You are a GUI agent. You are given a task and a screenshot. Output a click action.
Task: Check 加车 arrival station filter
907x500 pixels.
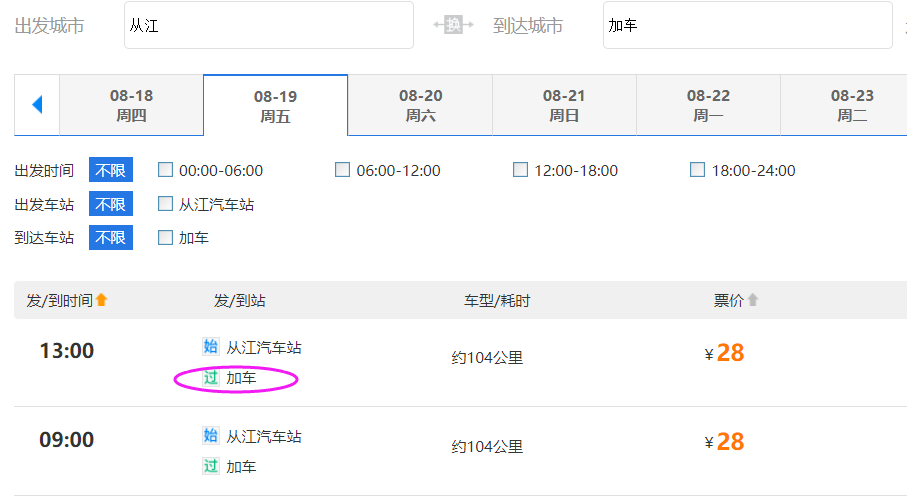(x=166, y=237)
